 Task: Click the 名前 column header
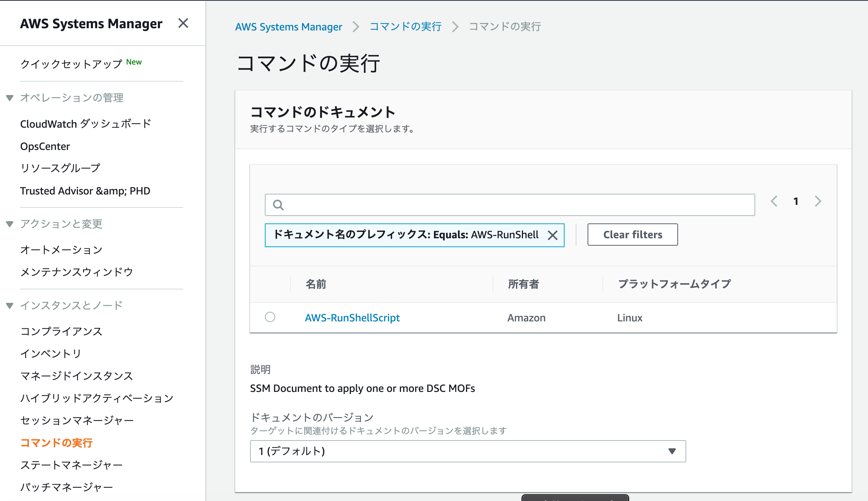pos(316,284)
